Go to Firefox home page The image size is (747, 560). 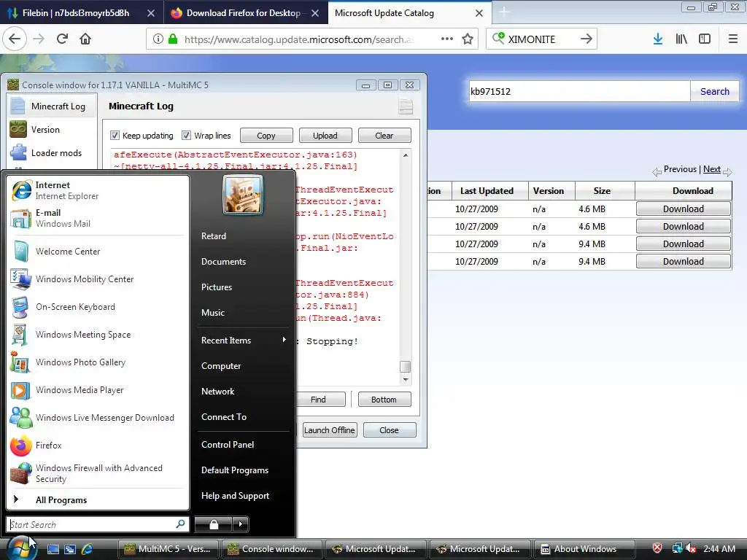click(x=85, y=39)
